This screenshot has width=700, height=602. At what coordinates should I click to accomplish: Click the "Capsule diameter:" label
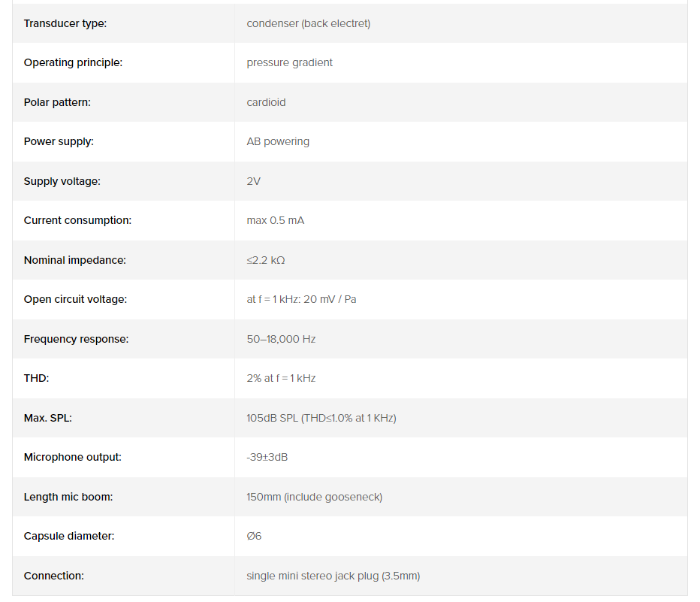[68, 536]
